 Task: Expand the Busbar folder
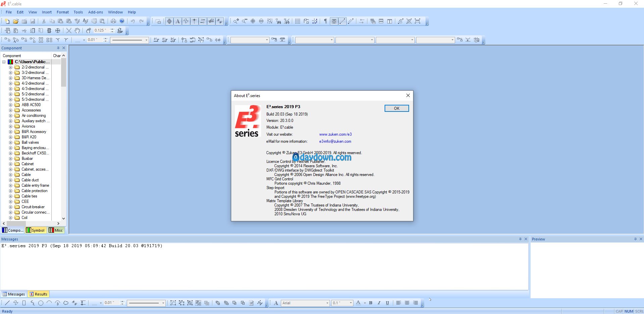click(x=10, y=159)
